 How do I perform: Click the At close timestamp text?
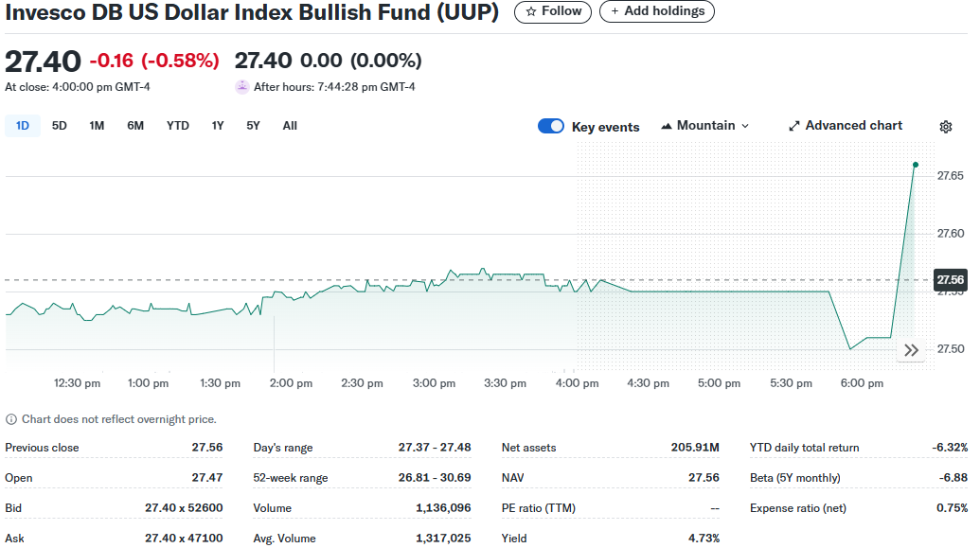[78, 87]
